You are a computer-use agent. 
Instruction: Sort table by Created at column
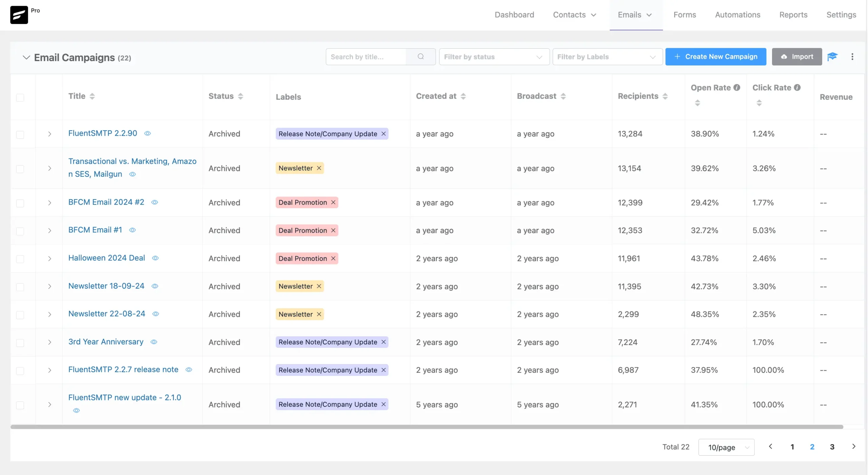(x=463, y=96)
